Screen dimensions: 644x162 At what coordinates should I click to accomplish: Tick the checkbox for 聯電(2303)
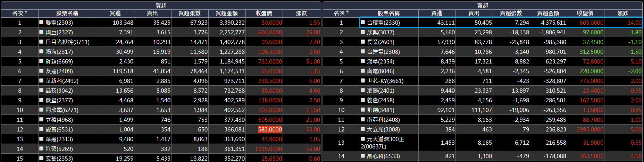(41, 23)
